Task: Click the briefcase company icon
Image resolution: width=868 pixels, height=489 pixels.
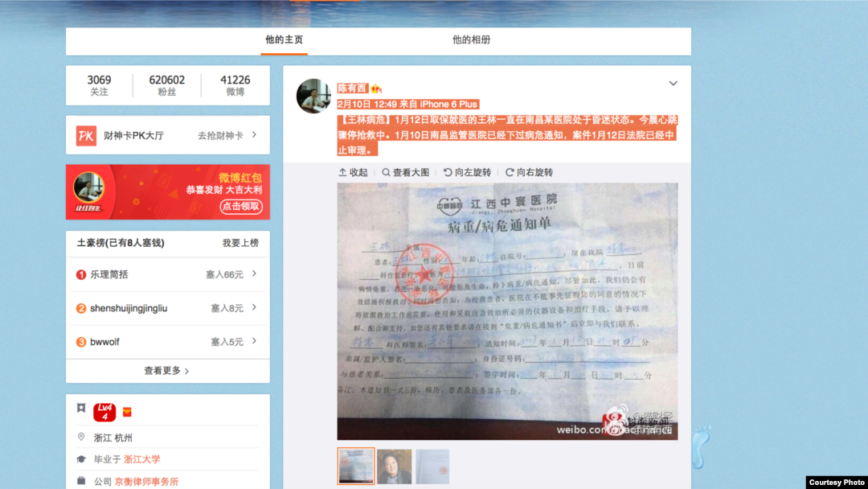Action: click(81, 481)
